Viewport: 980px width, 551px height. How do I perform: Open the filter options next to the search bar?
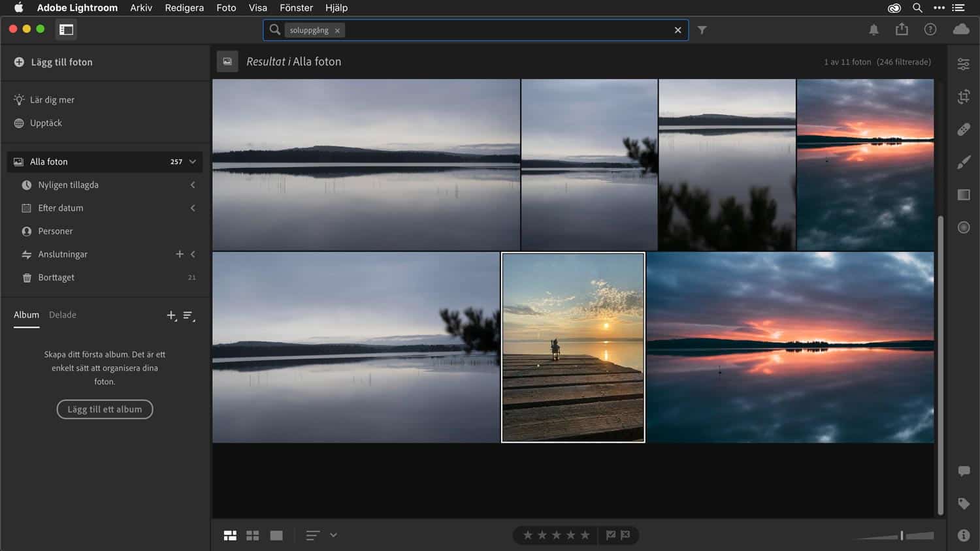pos(702,29)
